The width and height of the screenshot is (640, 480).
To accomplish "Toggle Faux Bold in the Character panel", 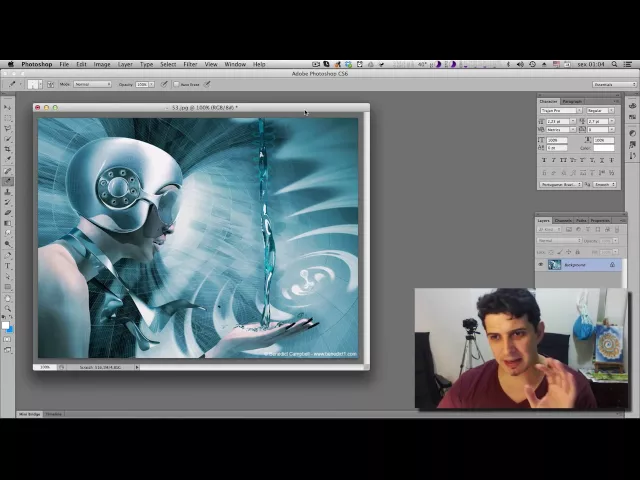I will (x=544, y=160).
